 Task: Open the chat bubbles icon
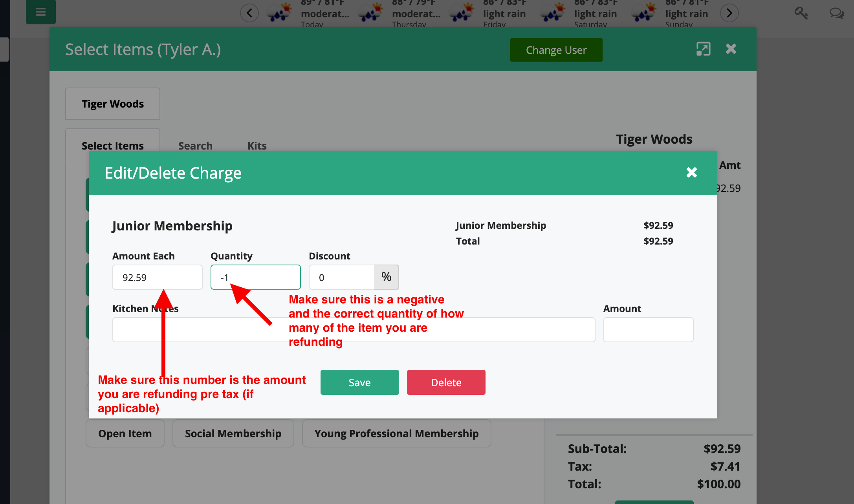tap(836, 13)
